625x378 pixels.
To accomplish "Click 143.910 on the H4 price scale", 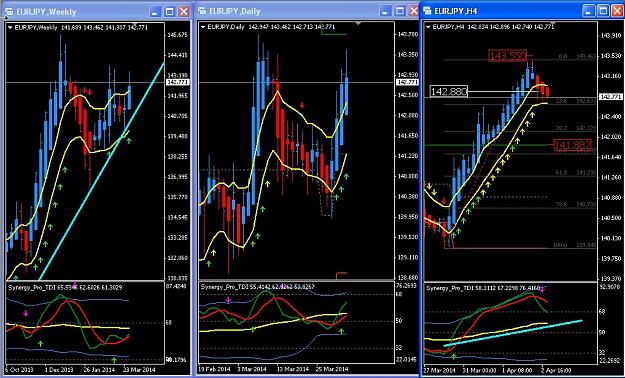I will coord(611,36).
